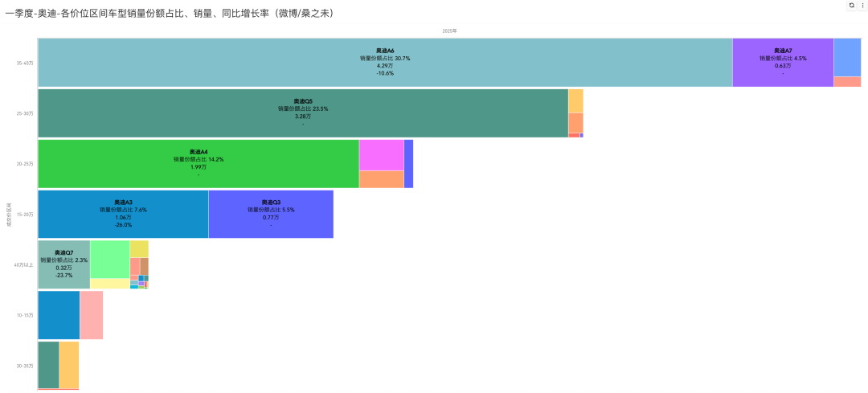The width and height of the screenshot is (868, 393).
Task: Click the 奥迪Q3 block
Action: 270,214
